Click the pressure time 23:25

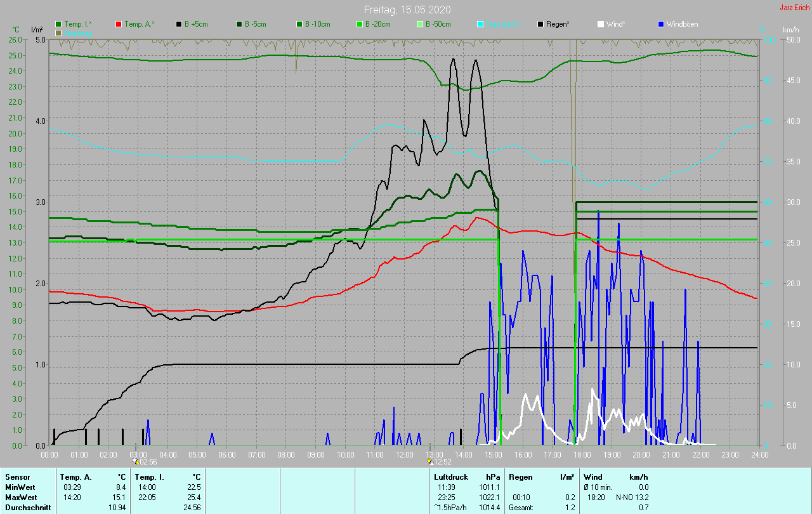(x=447, y=498)
